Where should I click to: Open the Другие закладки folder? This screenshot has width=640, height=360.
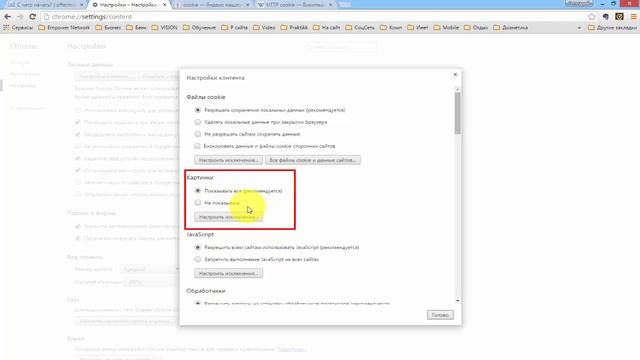point(612,28)
